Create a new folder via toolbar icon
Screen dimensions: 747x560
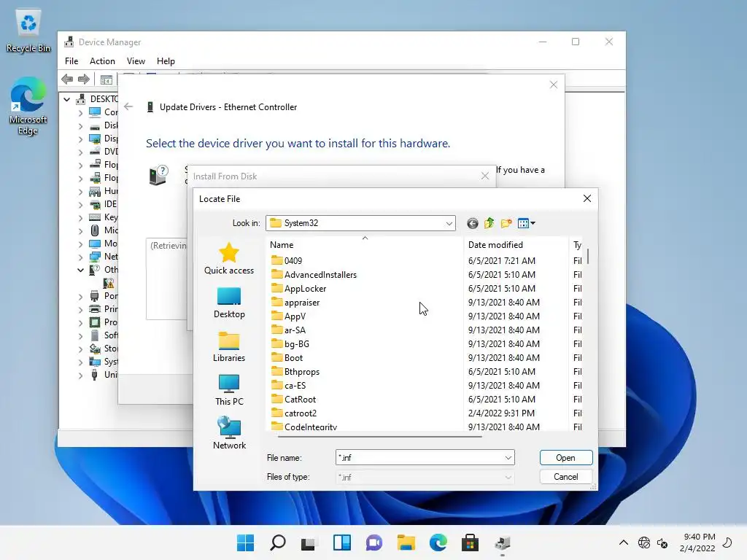506,223
